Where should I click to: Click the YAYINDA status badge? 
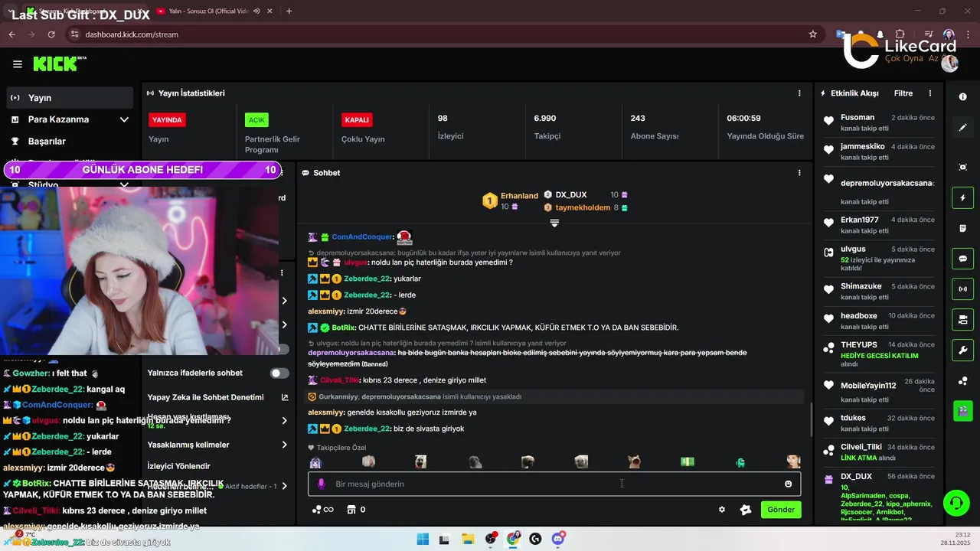pyautogui.click(x=167, y=120)
